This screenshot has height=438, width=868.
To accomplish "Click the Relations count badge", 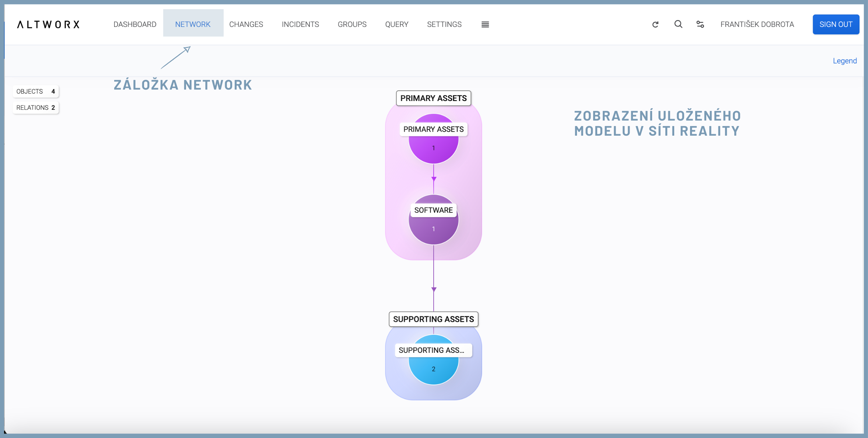I will pos(36,108).
